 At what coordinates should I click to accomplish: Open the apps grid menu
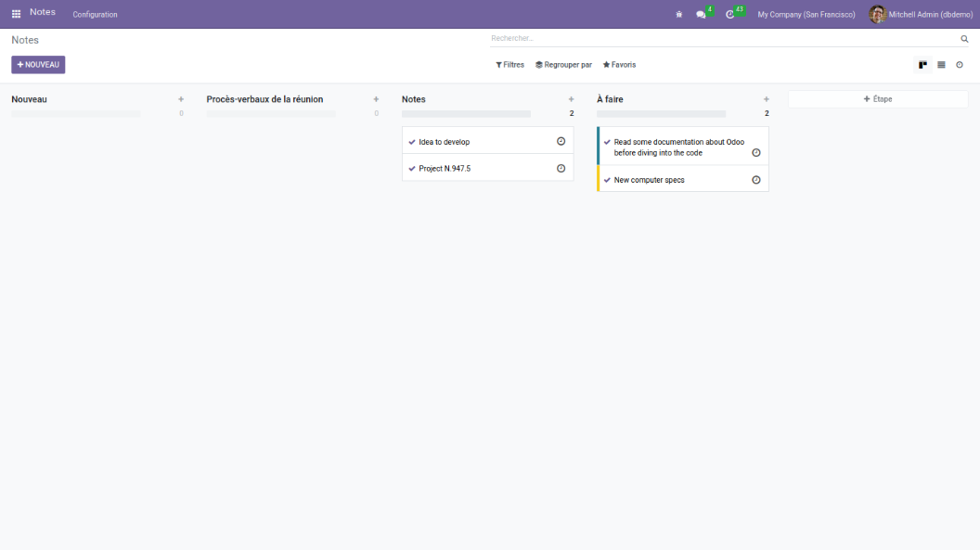(x=16, y=14)
